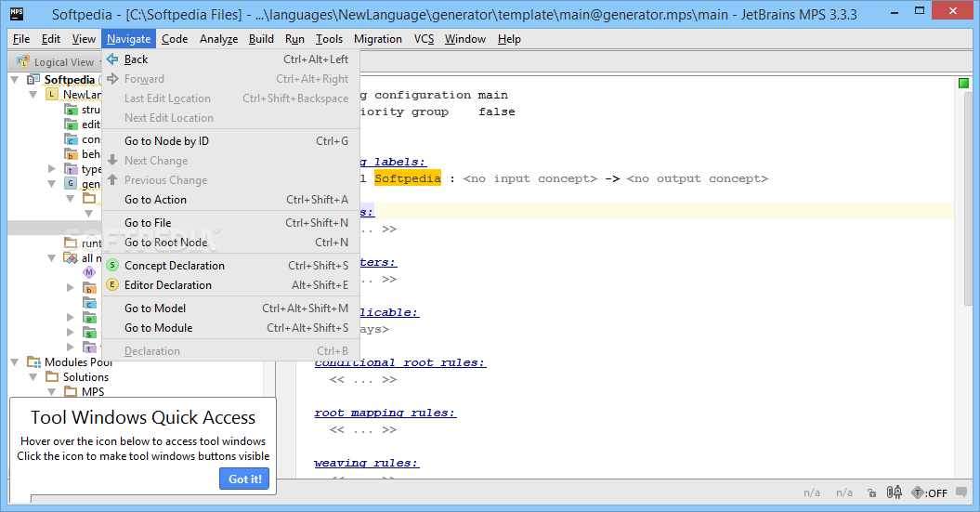Click the first n/a status bar entry
Viewport: 980px width, 512px height.
(x=812, y=492)
